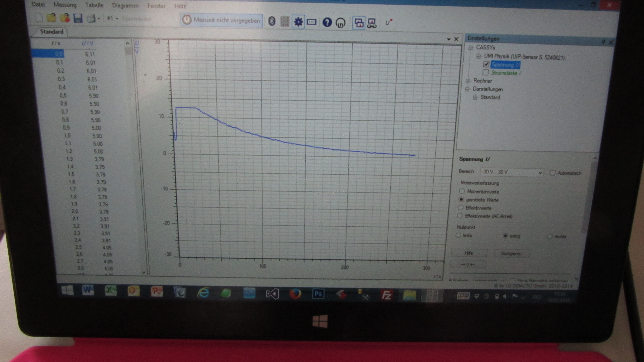This screenshot has width=644, height=362.
Task: Open the Bluetooth connection icon
Action: (x=272, y=21)
